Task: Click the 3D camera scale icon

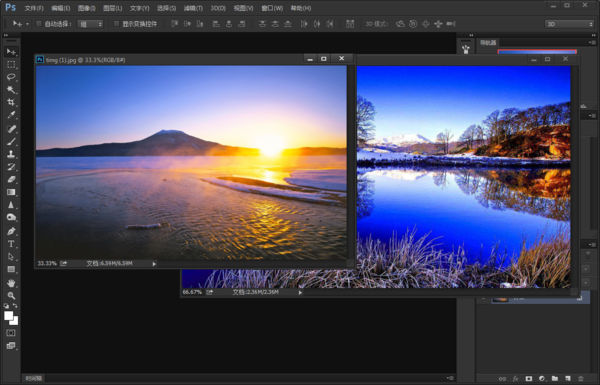Action: coord(451,24)
